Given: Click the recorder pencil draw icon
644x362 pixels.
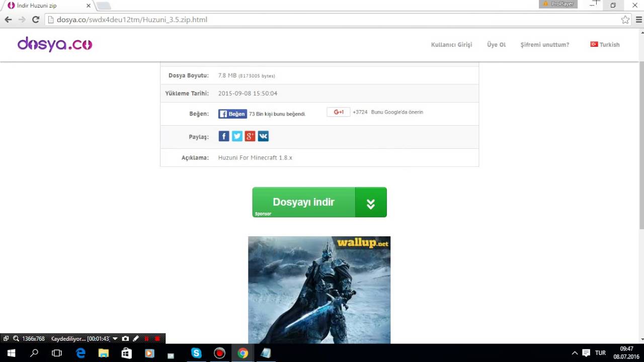Looking at the screenshot, I should point(136,339).
